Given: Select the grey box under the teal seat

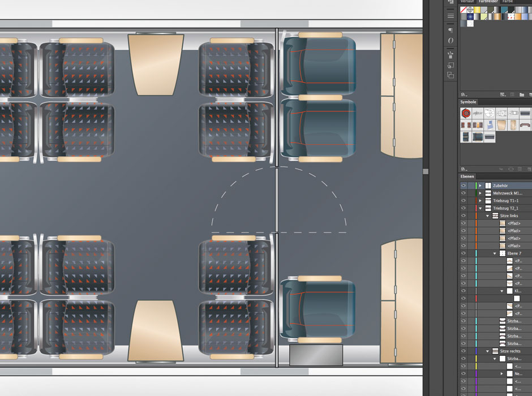Looking at the screenshot, I should click(x=316, y=355).
